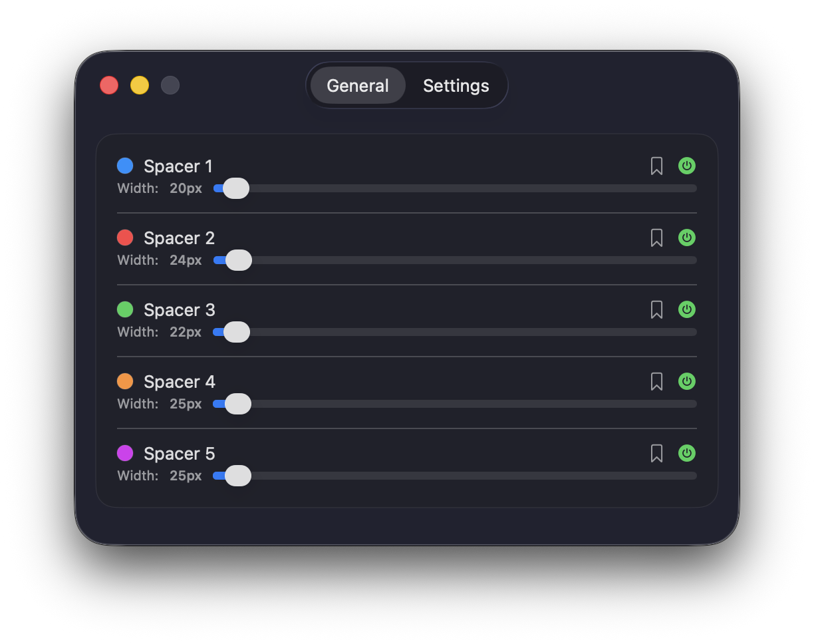Click the Spacer 3 name label

tap(179, 310)
